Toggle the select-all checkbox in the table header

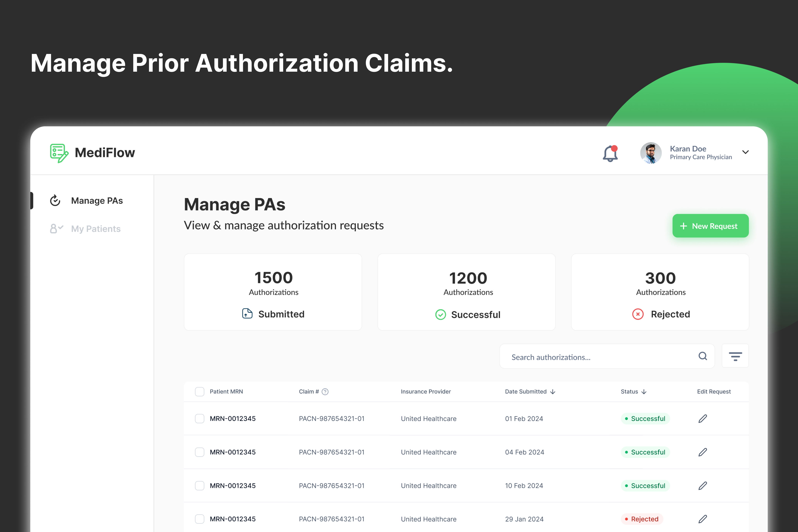pyautogui.click(x=199, y=392)
